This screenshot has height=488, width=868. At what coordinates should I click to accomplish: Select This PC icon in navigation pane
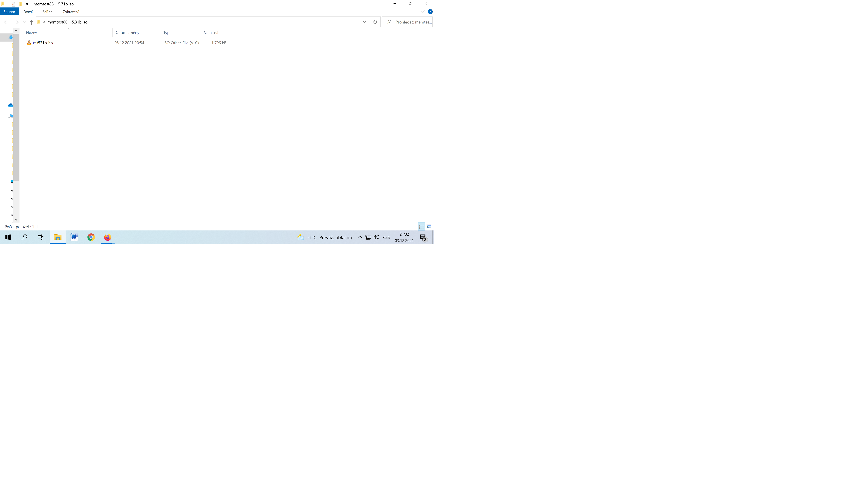click(11, 116)
